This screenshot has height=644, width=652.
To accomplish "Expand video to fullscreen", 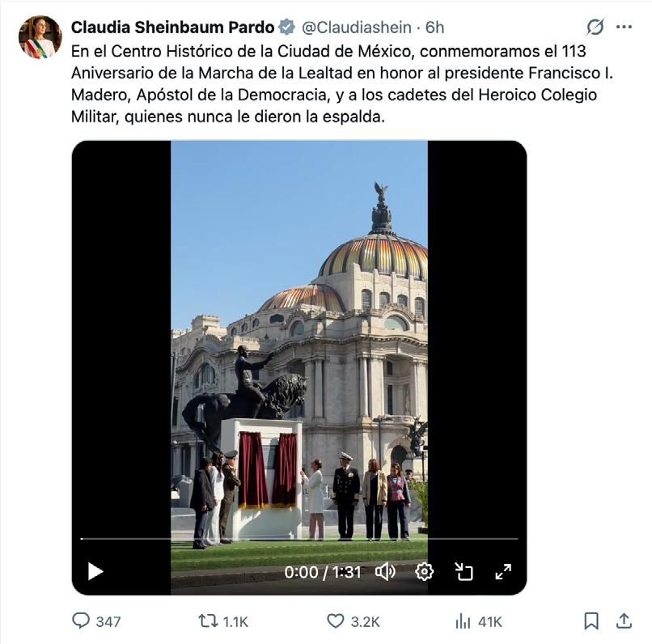I will (503, 572).
